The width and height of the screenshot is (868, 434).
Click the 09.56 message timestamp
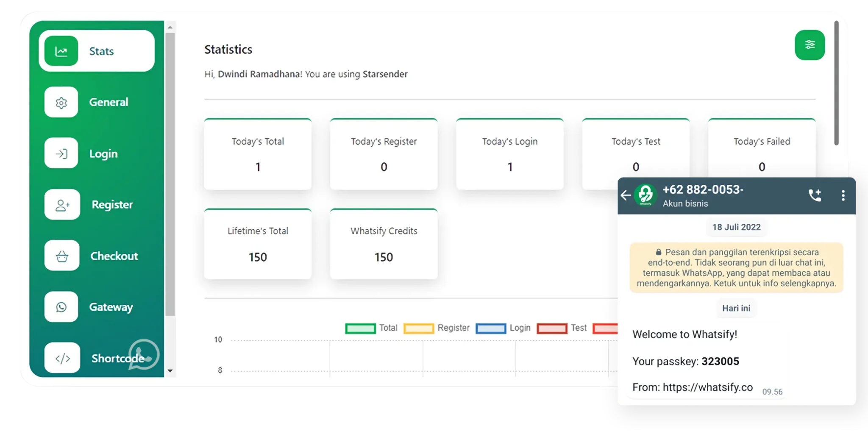(x=772, y=392)
